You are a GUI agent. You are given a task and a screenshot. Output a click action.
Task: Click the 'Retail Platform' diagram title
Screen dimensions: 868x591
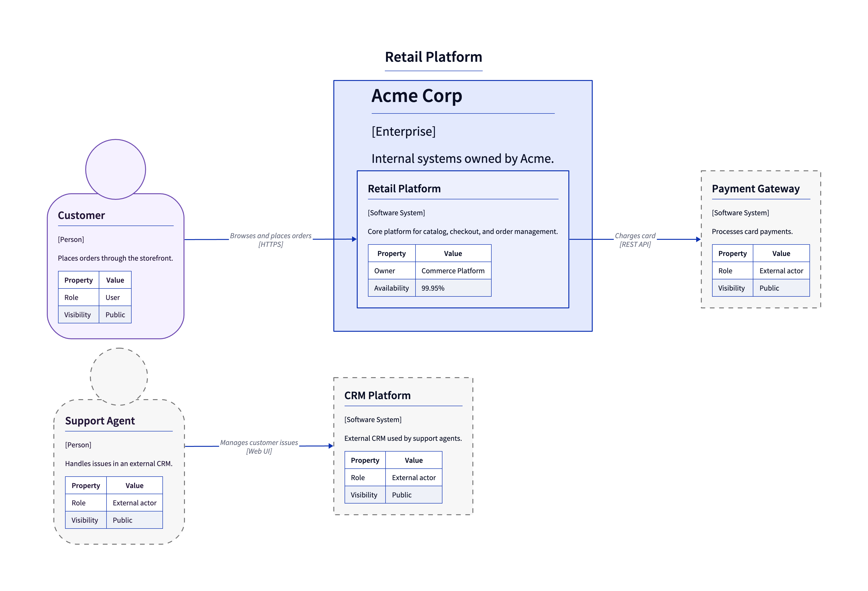click(x=433, y=57)
